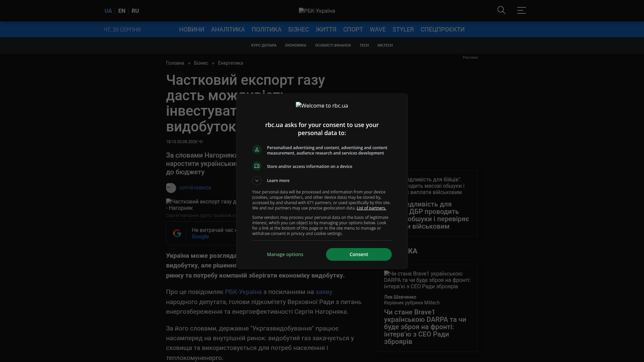Screen dimensions: 644x362
Task: Switch language to RU
Action: pos(135,11)
